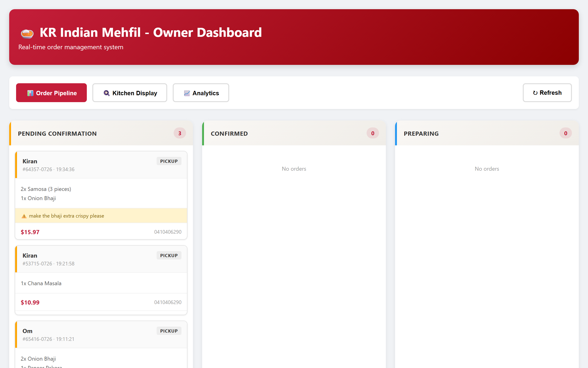The image size is (588, 368).
Task: Click the refresh arrow icon
Action: point(535,93)
